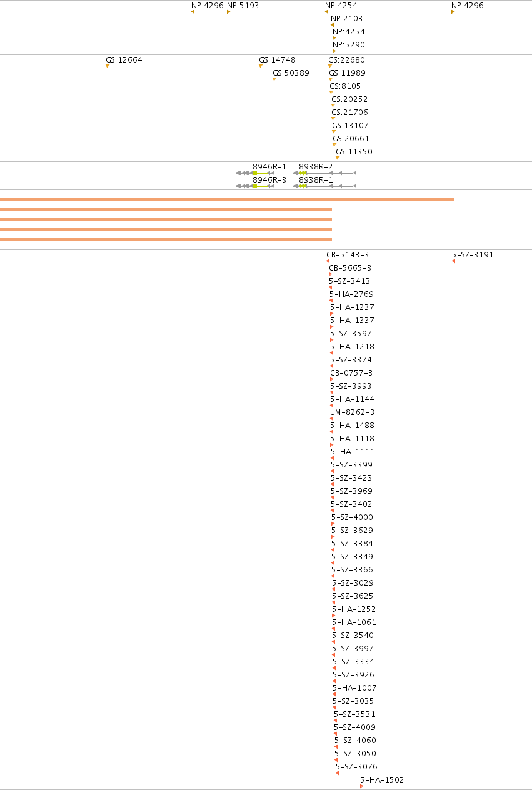Select the 5-SZ-3399 feature
The width and height of the screenshot is (532, 790).
351,465
